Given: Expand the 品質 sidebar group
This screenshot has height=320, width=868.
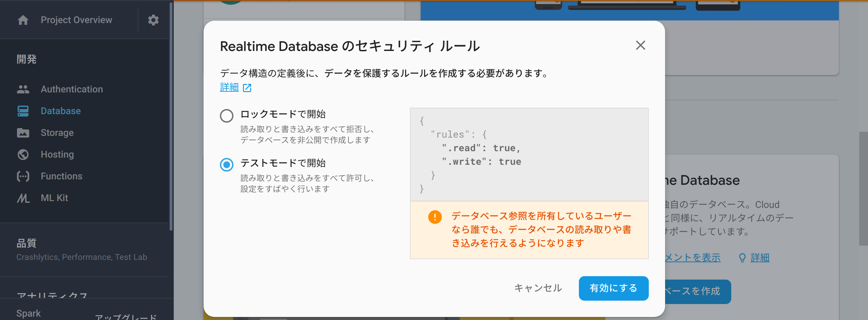Looking at the screenshot, I should coord(26,243).
